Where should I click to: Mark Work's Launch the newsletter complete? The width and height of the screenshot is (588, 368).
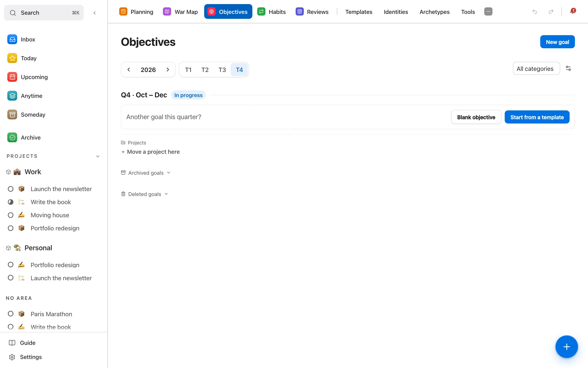coord(11,189)
